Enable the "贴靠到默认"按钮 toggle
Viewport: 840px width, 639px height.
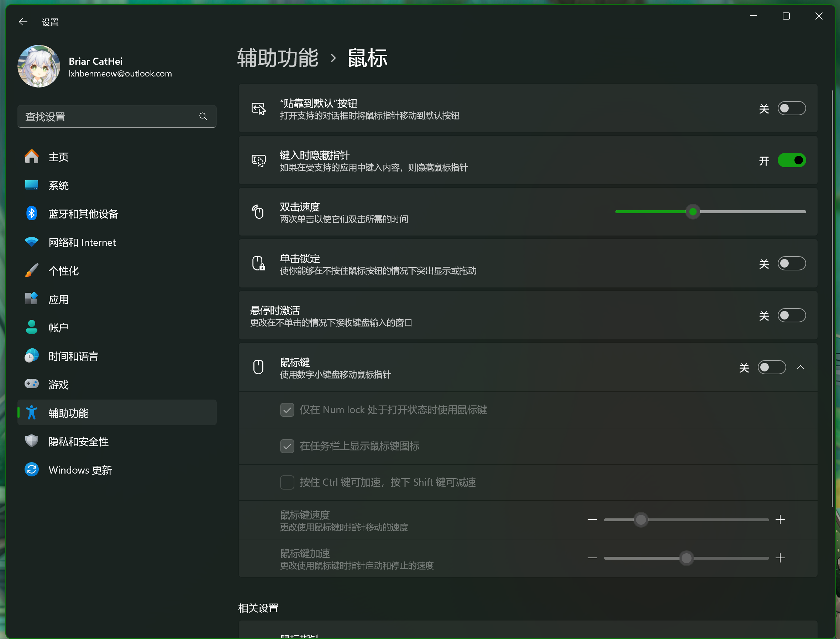(791, 109)
